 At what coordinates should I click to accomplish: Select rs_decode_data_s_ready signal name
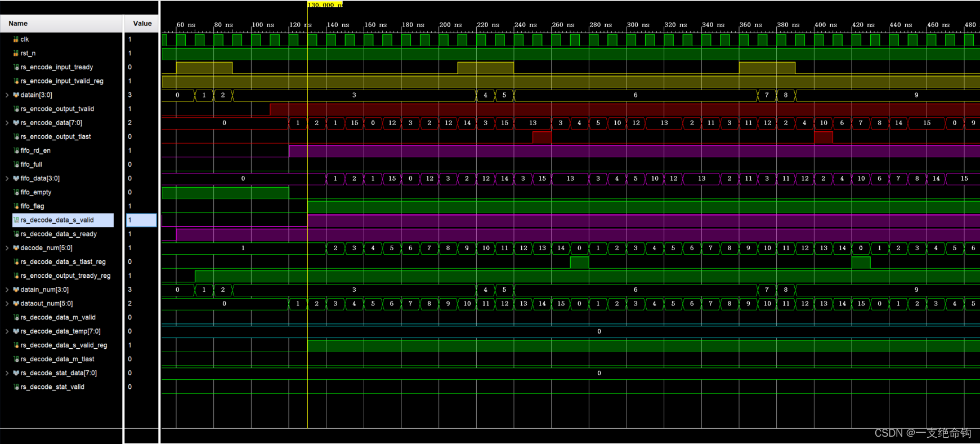click(x=59, y=234)
